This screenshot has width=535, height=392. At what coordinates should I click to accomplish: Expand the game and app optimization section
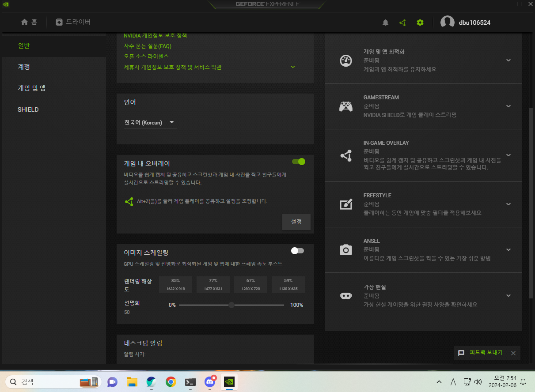tap(508, 60)
